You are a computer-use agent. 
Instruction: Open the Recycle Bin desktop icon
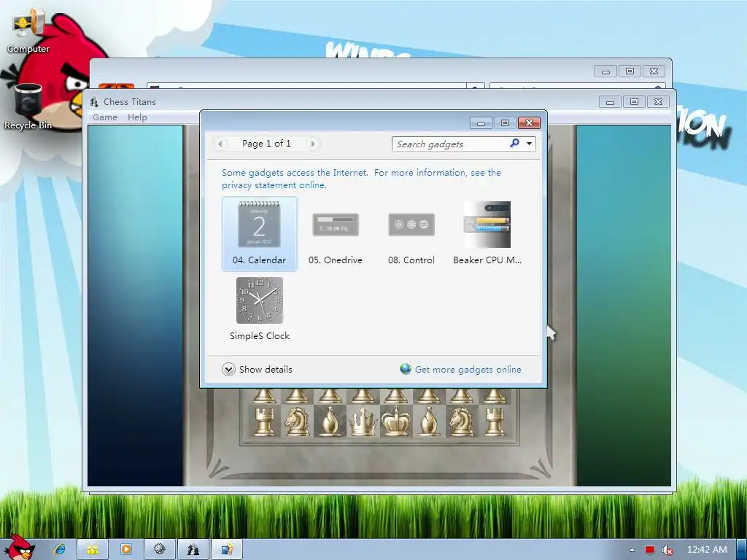[28, 106]
